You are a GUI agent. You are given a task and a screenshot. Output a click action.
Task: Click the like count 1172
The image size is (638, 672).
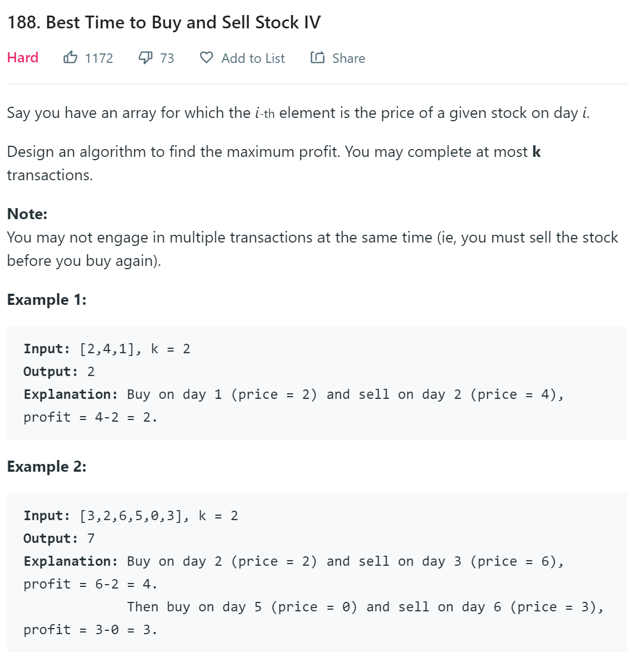coord(99,58)
